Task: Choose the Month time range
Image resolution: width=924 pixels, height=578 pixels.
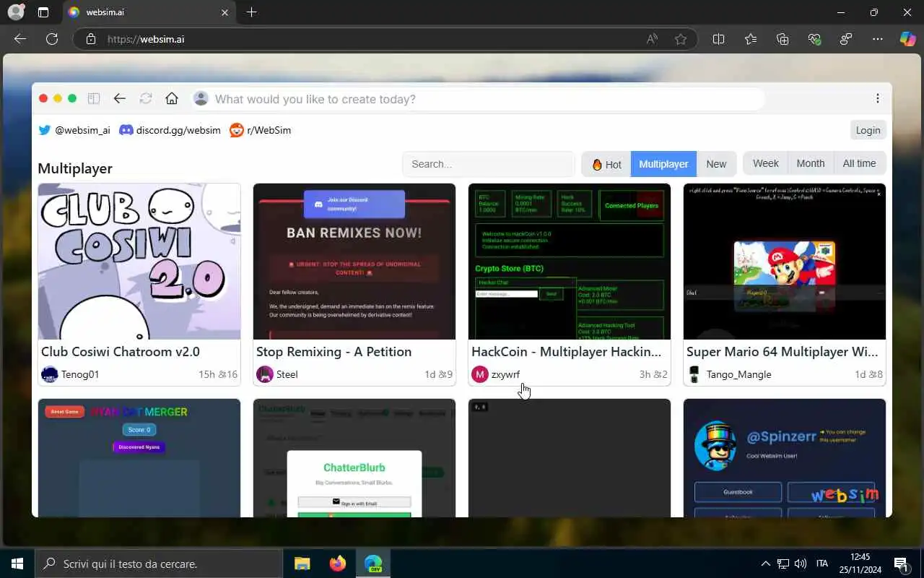Action: point(811,163)
